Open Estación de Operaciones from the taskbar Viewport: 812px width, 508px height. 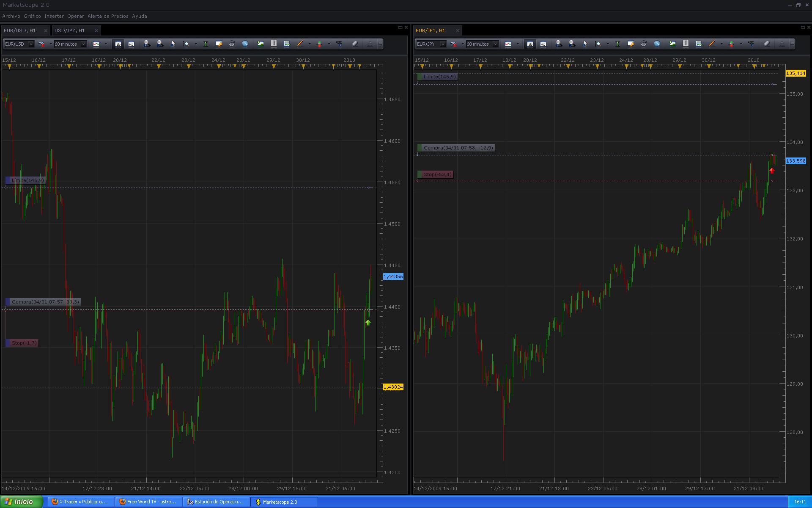pyautogui.click(x=215, y=502)
